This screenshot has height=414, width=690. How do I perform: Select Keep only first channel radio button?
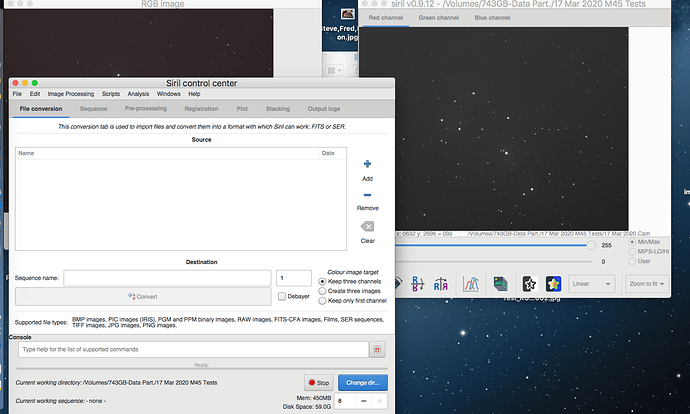(322, 301)
